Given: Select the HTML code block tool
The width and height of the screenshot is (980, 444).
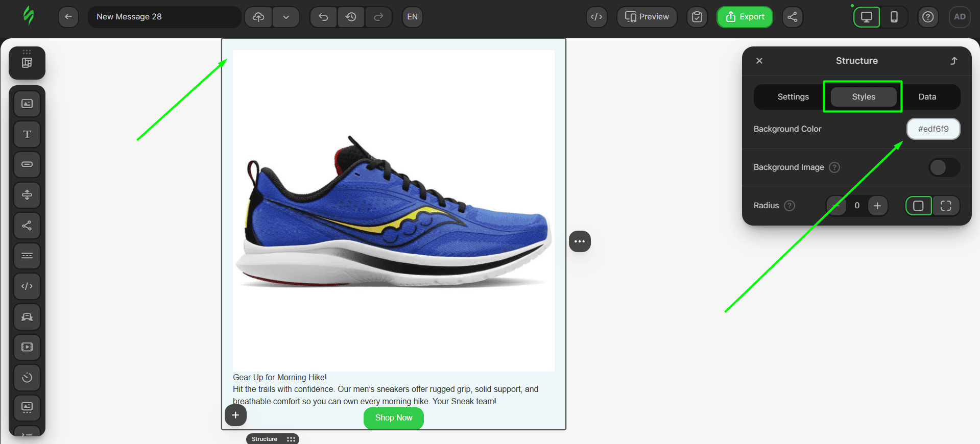Looking at the screenshot, I should 27,286.
